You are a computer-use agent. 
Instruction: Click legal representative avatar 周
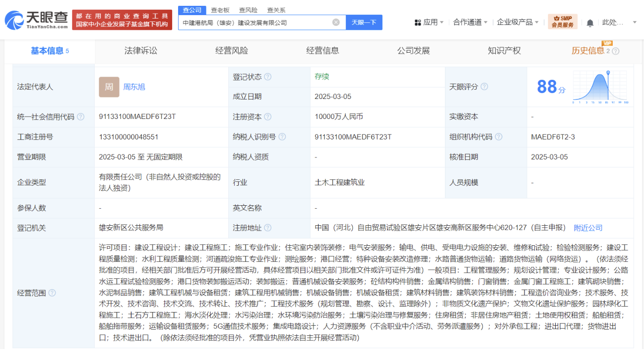[109, 87]
